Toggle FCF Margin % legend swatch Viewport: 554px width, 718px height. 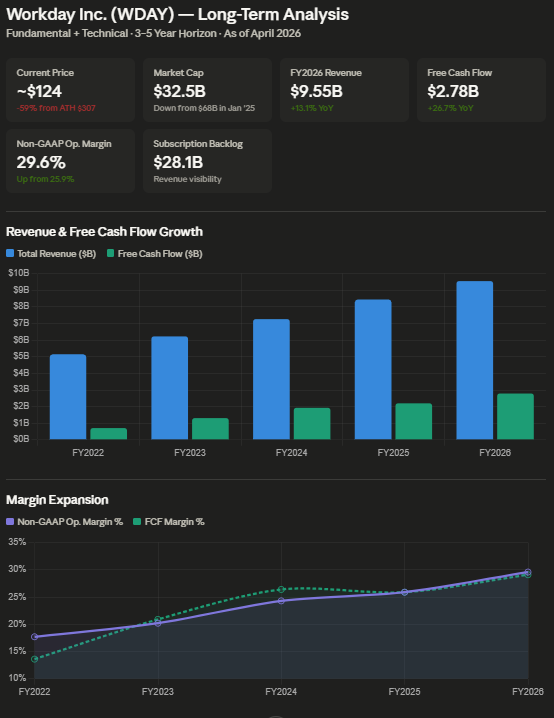click(x=137, y=522)
